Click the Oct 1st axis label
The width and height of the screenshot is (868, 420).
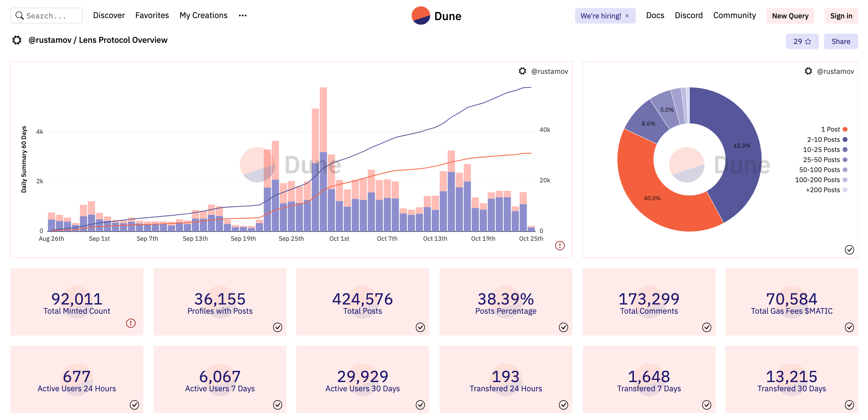[x=339, y=239]
